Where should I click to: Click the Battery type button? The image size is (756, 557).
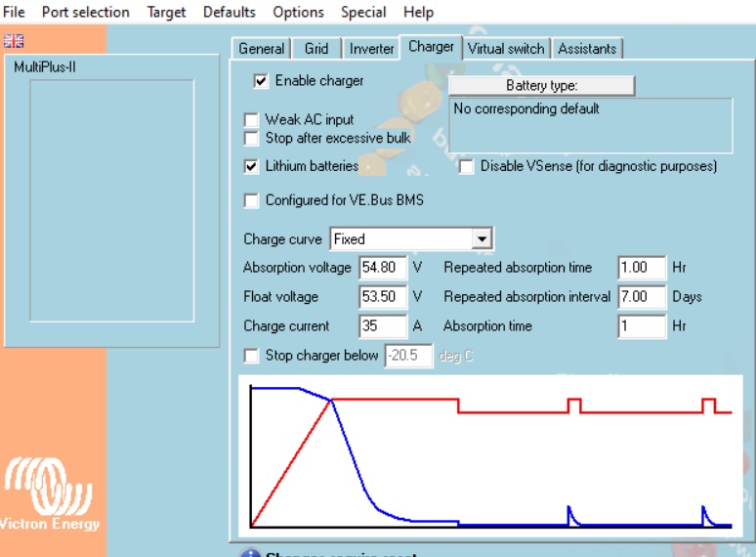point(541,86)
